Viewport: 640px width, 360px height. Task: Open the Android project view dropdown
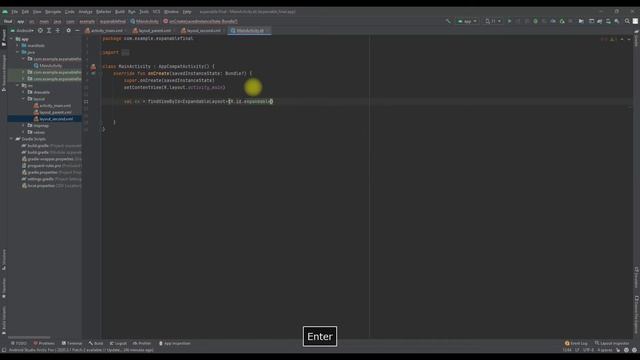[23, 31]
